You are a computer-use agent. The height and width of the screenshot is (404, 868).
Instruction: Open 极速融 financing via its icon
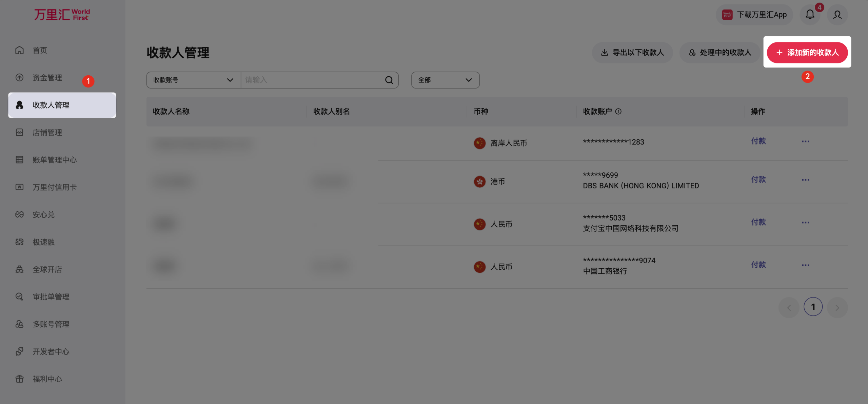pos(19,242)
